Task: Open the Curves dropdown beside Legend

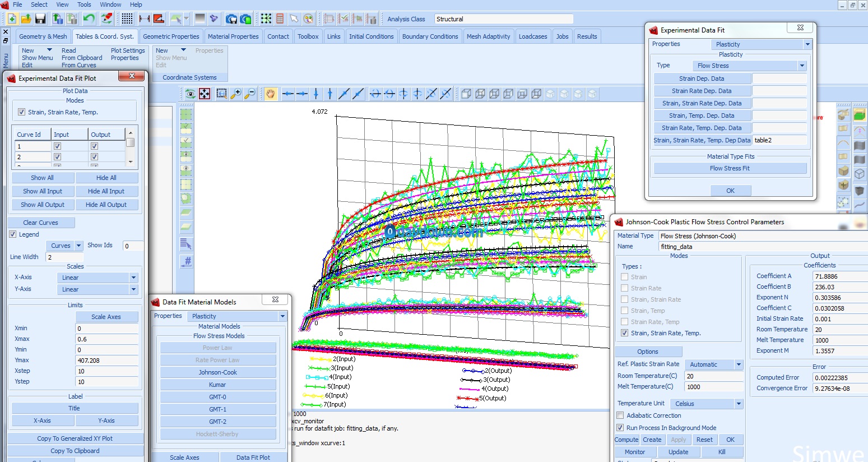Action: tap(64, 246)
